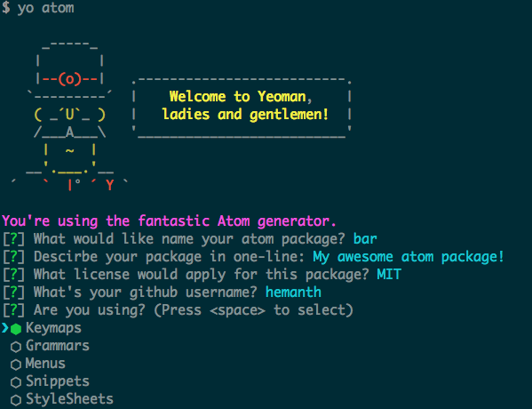Viewport: 532px width, 409px height.
Task: Check the Menus hexagon option
Action: [x=16, y=365]
